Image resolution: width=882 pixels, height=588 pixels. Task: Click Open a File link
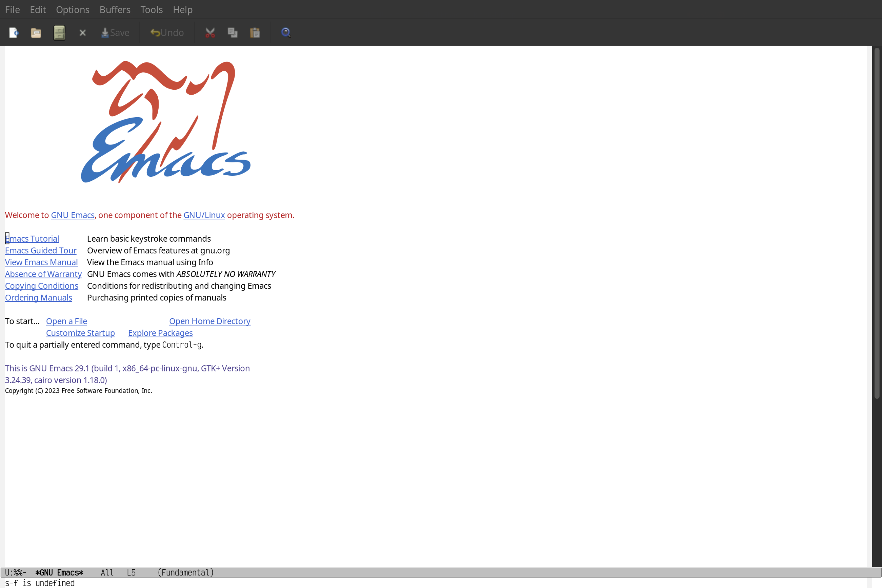(66, 321)
